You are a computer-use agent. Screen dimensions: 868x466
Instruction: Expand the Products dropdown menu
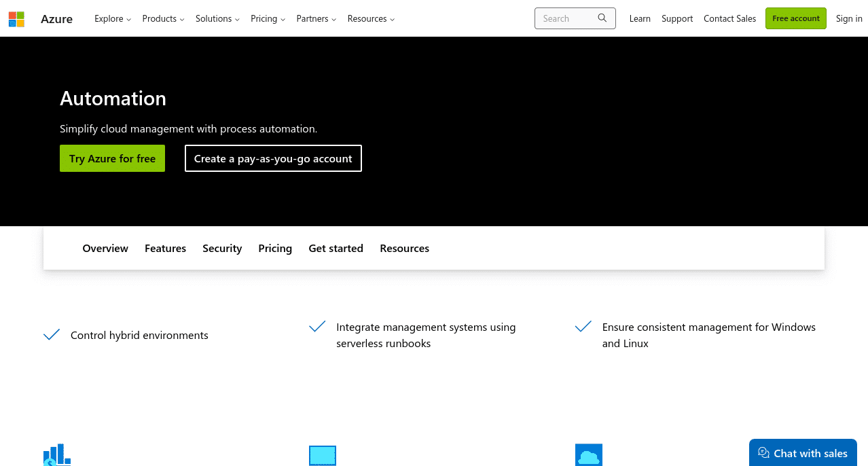(x=163, y=18)
